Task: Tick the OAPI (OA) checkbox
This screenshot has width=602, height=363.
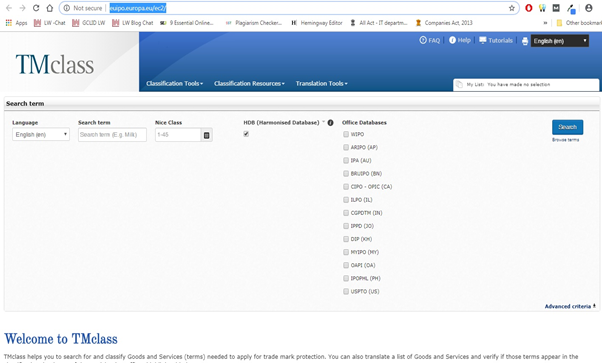Action: click(346, 265)
